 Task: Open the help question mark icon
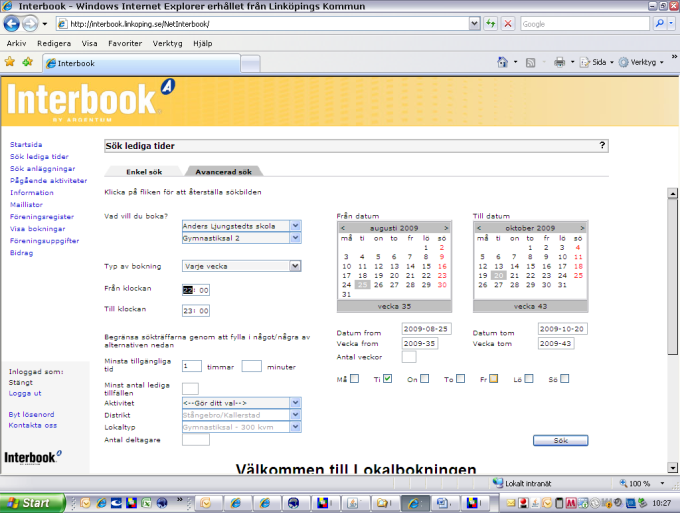coord(602,145)
